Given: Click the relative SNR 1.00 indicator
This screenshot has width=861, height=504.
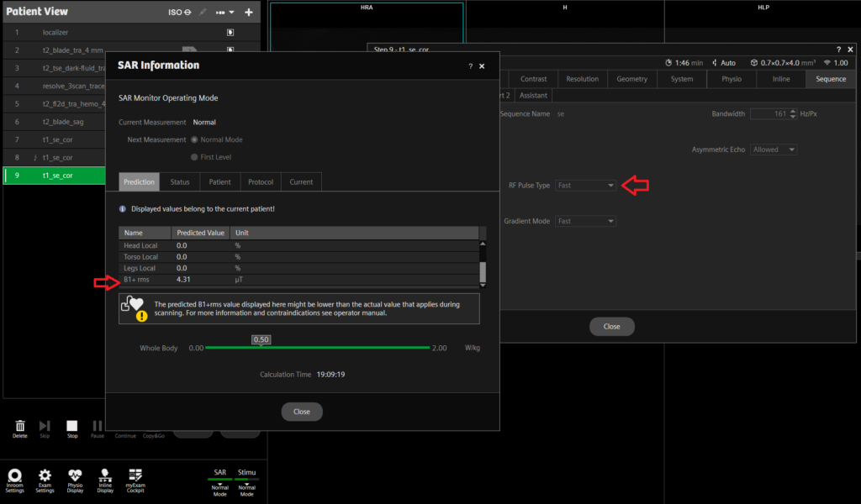Looking at the screenshot, I should click(x=836, y=63).
